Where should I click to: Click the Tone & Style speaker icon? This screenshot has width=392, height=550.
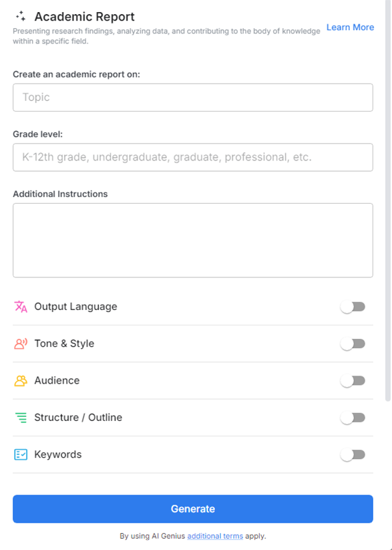pyautogui.click(x=19, y=343)
